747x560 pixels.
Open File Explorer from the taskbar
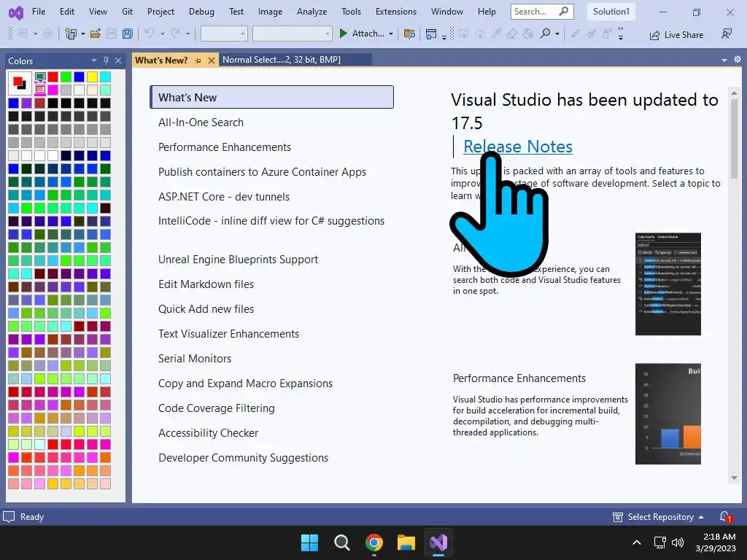tap(406, 542)
